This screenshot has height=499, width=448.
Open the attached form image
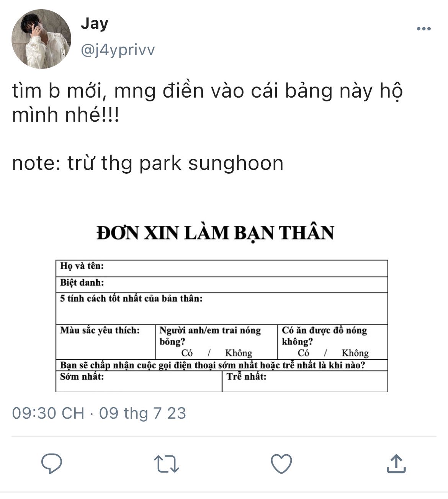222,306
